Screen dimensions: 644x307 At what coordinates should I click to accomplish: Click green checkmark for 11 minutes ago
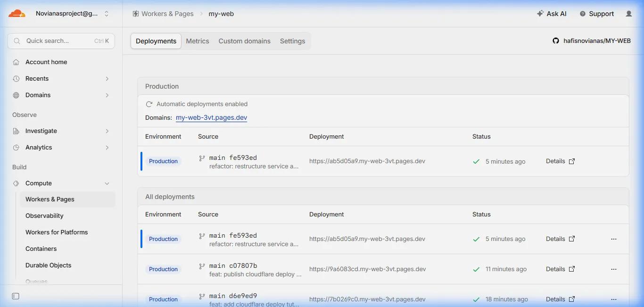coord(476,269)
